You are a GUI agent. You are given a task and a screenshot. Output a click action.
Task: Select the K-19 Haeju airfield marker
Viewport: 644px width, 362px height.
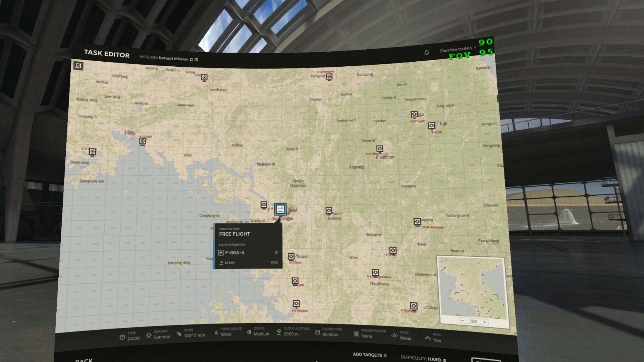point(143,141)
